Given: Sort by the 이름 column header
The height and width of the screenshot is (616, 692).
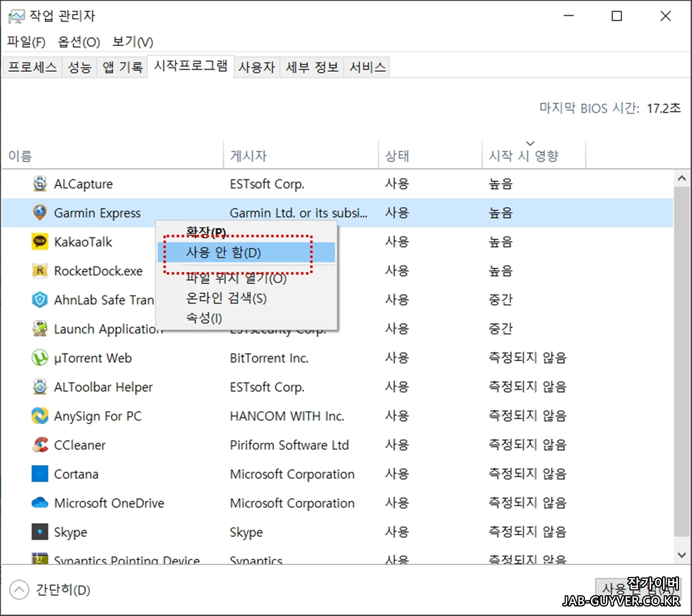Looking at the screenshot, I should coord(112,155).
